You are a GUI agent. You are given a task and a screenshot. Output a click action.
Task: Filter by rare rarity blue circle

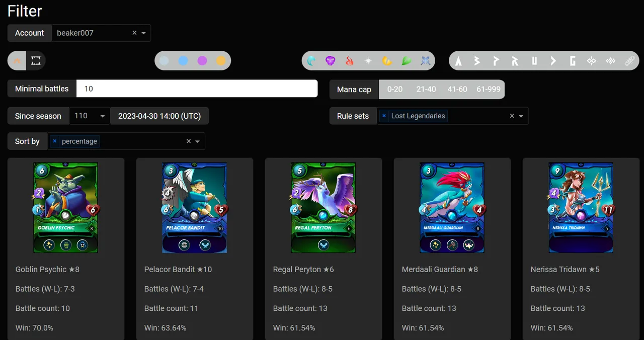(x=183, y=61)
